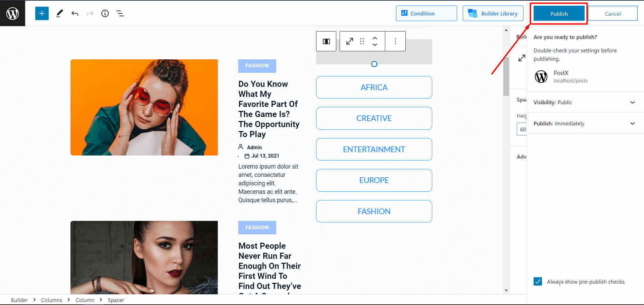
Task: Open the block options three-dot menu
Action: 395,41
